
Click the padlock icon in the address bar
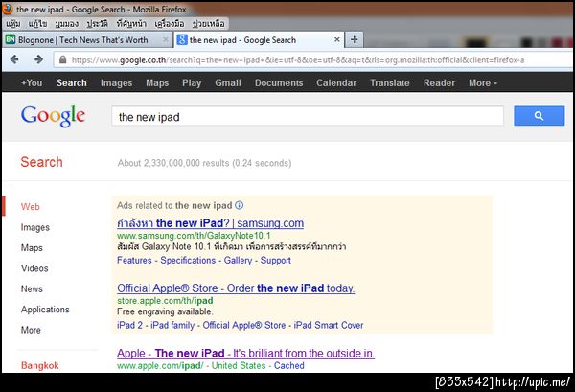62,59
